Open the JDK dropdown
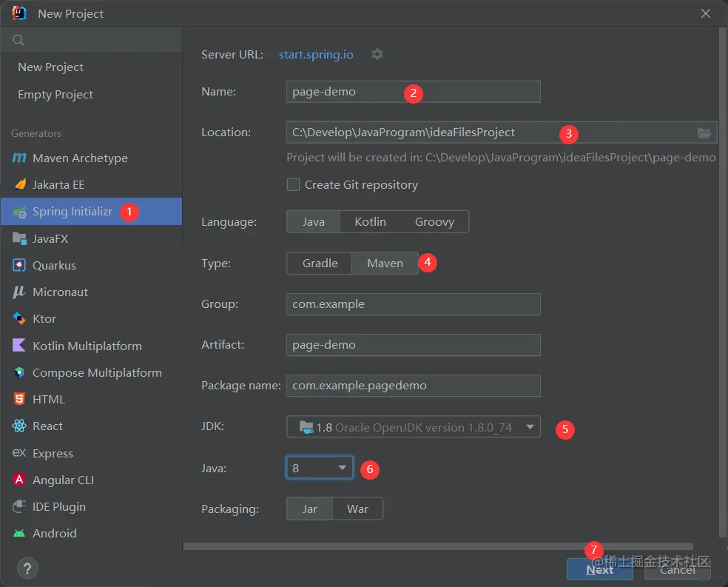Screen dimensions: 728x587 point(414,427)
